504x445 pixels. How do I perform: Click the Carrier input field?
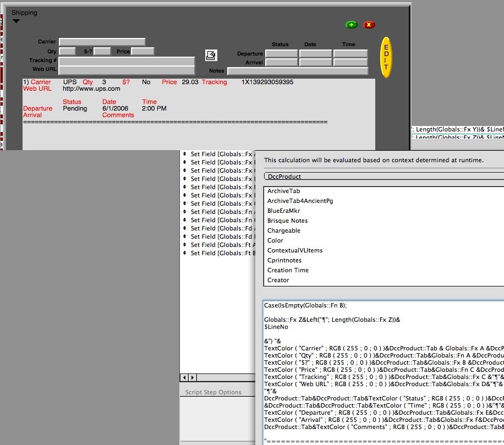click(x=102, y=42)
